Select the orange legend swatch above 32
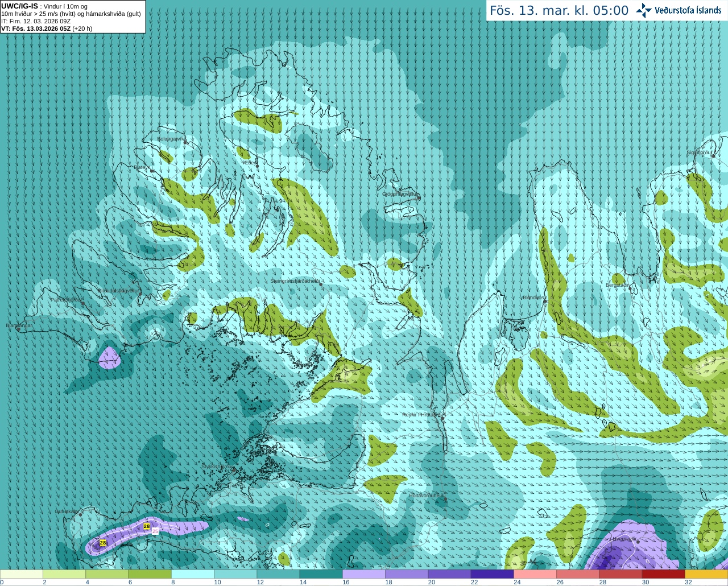The height and width of the screenshot is (586, 728). coord(706,574)
